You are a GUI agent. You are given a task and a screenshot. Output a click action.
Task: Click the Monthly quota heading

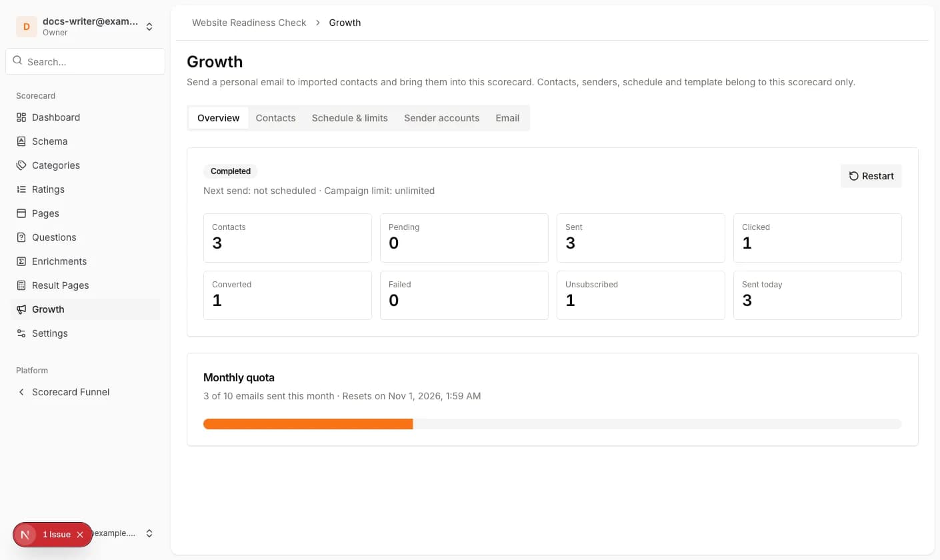pyautogui.click(x=239, y=377)
